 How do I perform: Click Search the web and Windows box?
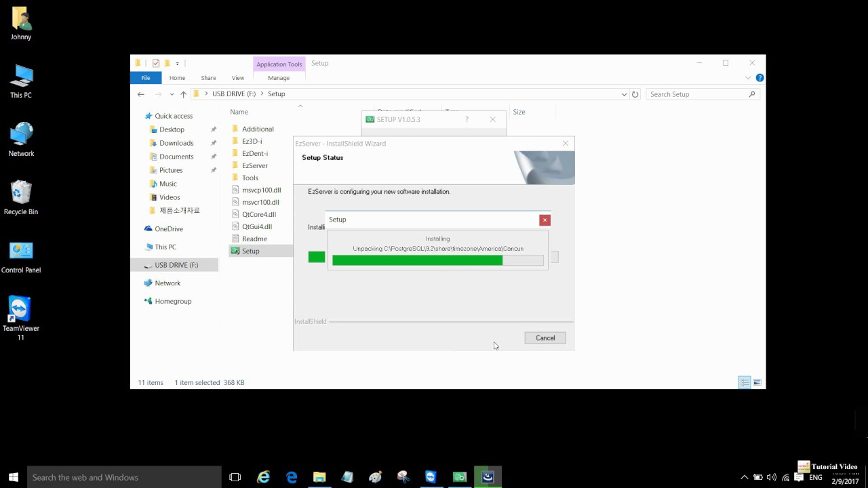coord(124,477)
